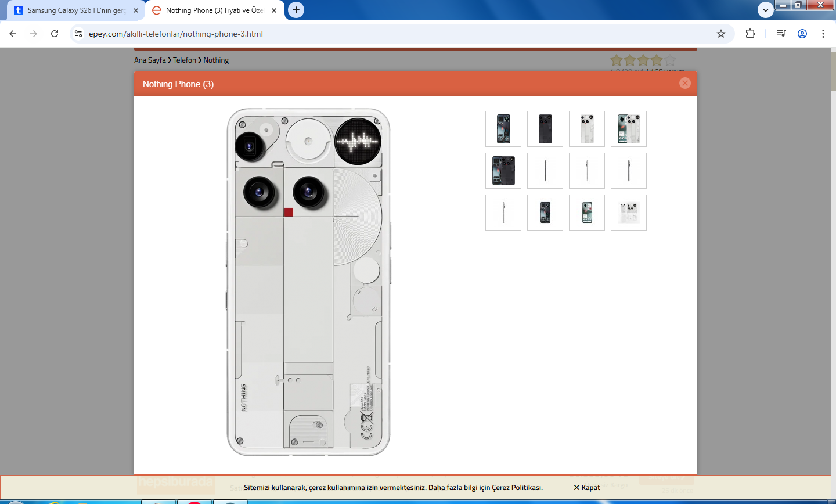Click the Nothing Phone (3) popup title
Image resolution: width=836 pixels, height=504 pixels.
tap(178, 84)
